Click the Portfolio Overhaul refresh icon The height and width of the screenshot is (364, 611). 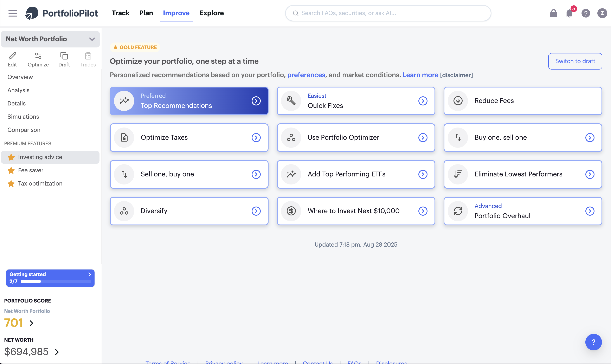pyautogui.click(x=458, y=211)
